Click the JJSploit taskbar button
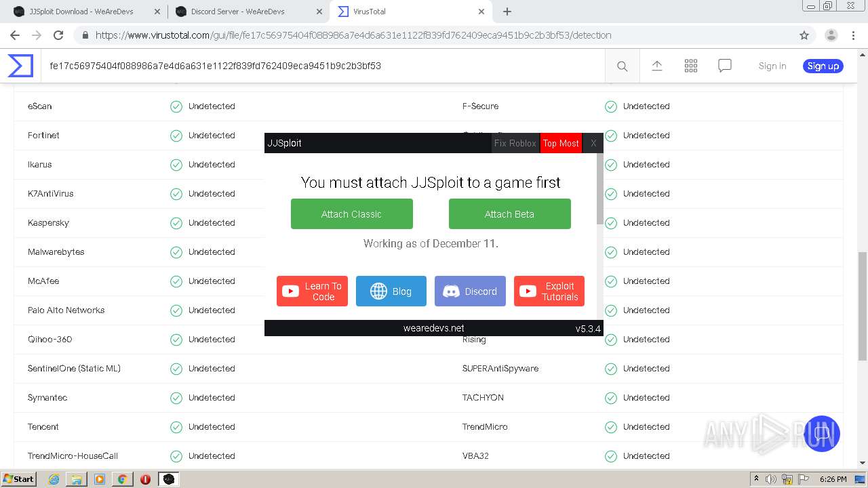This screenshot has height=488, width=868. coord(169,479)
